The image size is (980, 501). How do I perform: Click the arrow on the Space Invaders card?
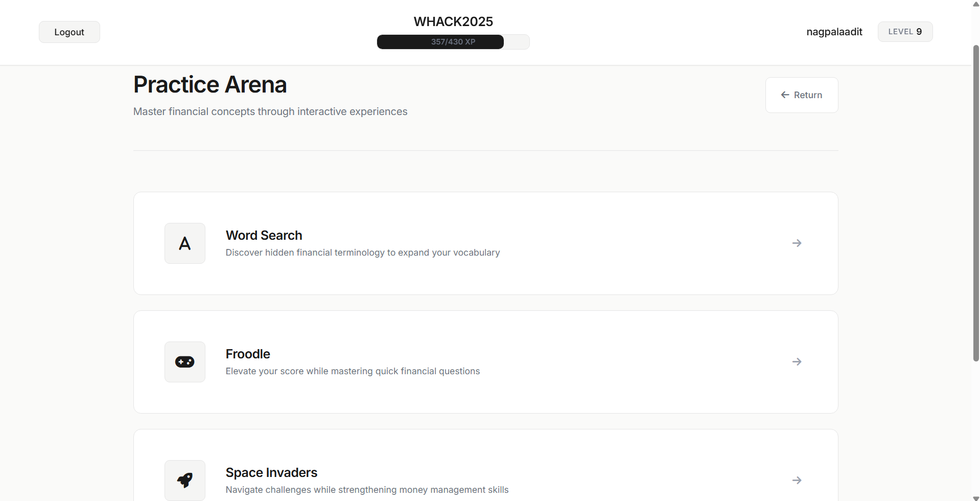coord(797,481)
